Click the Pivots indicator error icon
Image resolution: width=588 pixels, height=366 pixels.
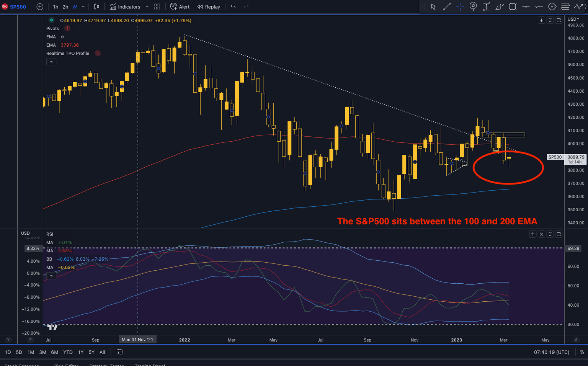tap(67, 28)
